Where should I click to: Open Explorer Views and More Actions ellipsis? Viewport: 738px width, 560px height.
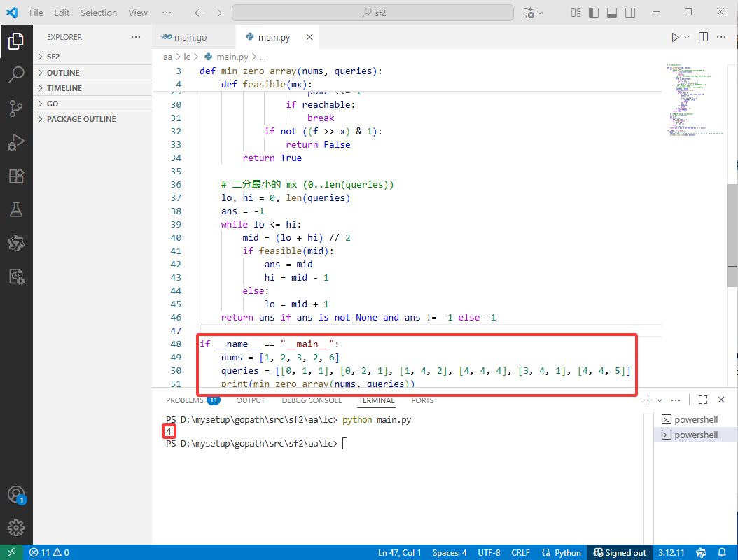click(x=136, y=36)
